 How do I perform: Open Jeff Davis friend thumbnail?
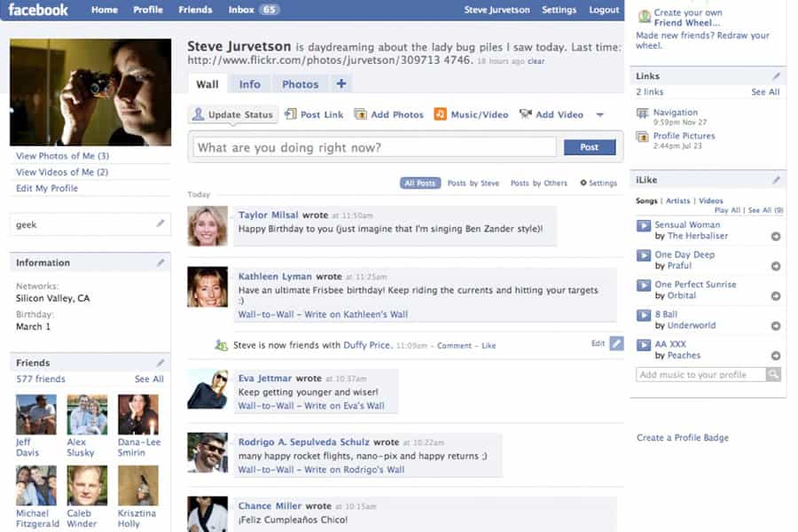(35, 414)
